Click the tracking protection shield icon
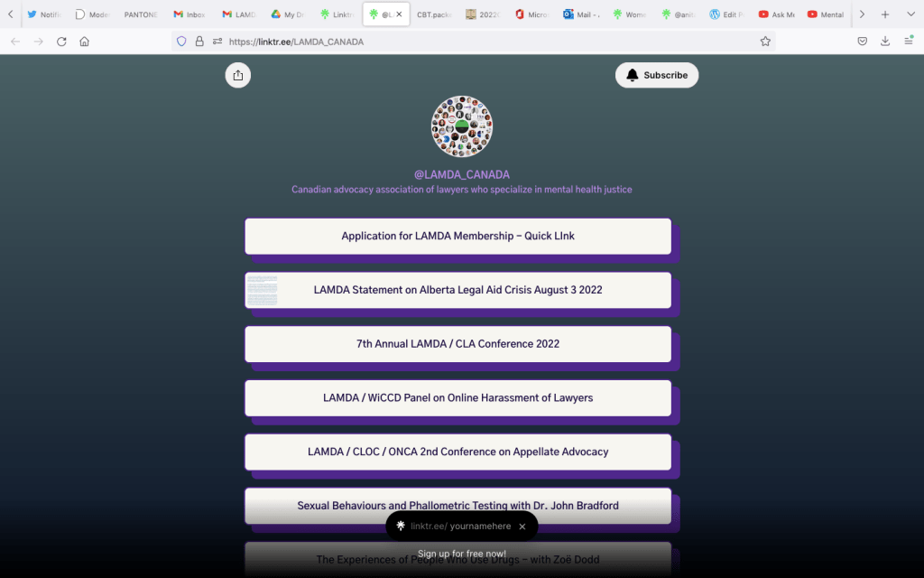924x578 pixels. [x=181, y=42]
